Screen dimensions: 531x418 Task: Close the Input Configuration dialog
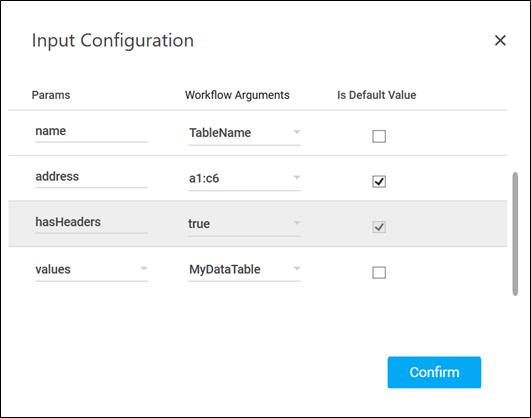500,40
